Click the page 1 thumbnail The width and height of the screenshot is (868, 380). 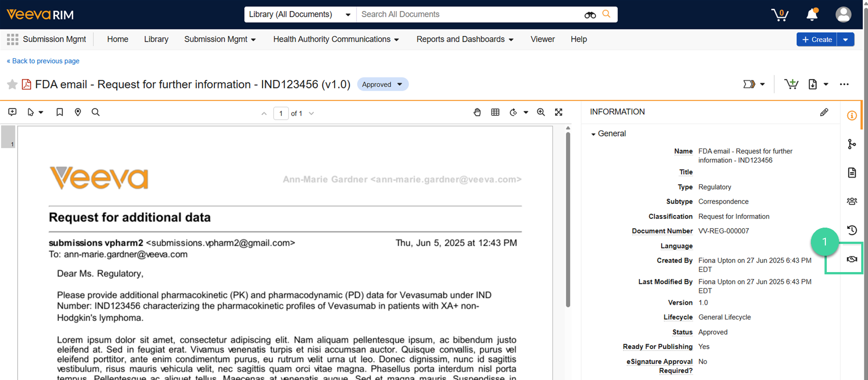tap(8, 137)
